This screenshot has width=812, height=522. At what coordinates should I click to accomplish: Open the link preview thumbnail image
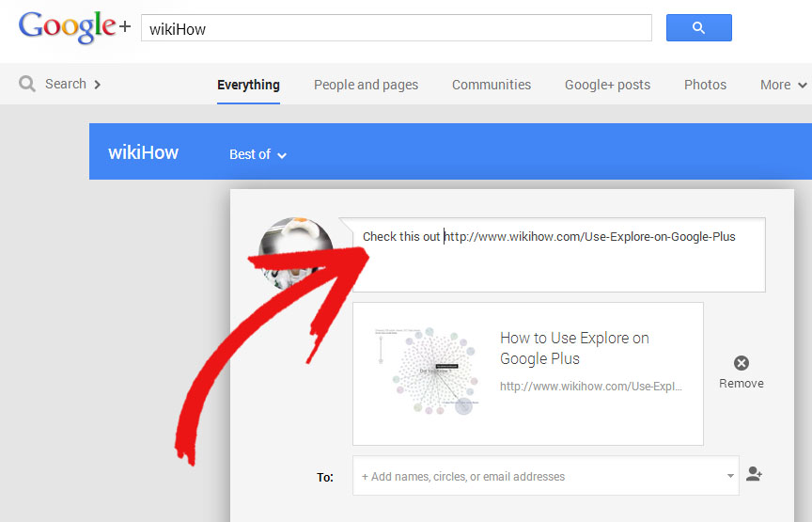tap(428, 372)
